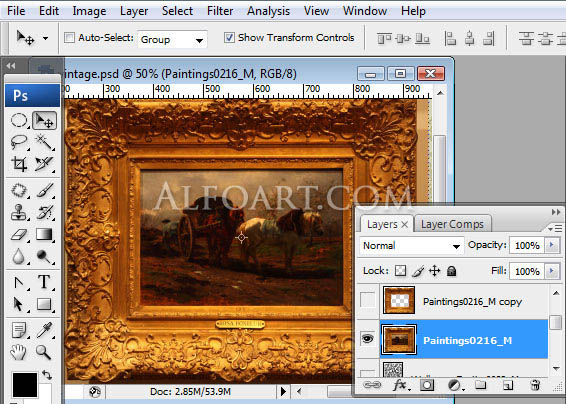566x404 pixels.
Task: Swap foreground and background colors
Action: pyautogui.click(x=47, y=375)
